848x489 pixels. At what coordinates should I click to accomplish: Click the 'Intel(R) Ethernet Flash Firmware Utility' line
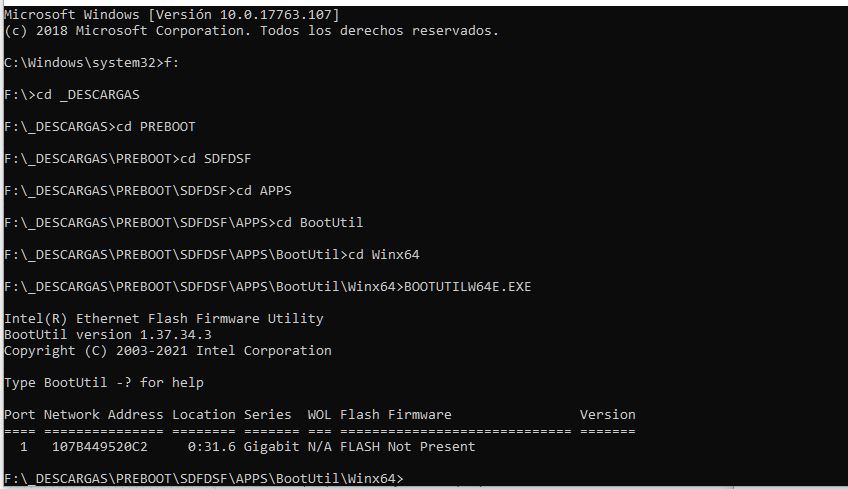[163, 319]
